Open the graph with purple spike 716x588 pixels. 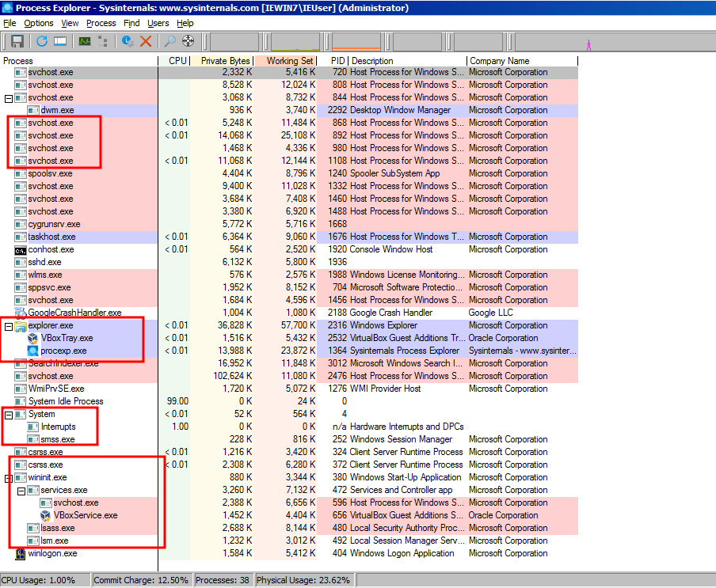615,42
